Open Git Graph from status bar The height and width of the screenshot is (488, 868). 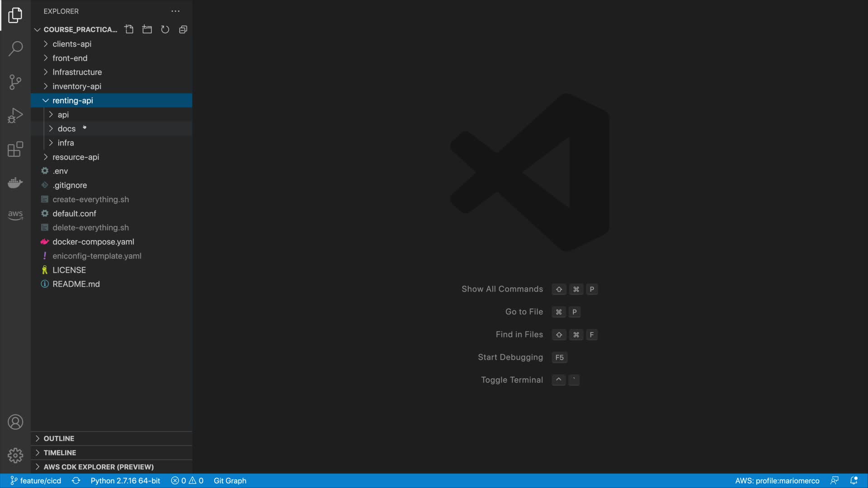230,481
